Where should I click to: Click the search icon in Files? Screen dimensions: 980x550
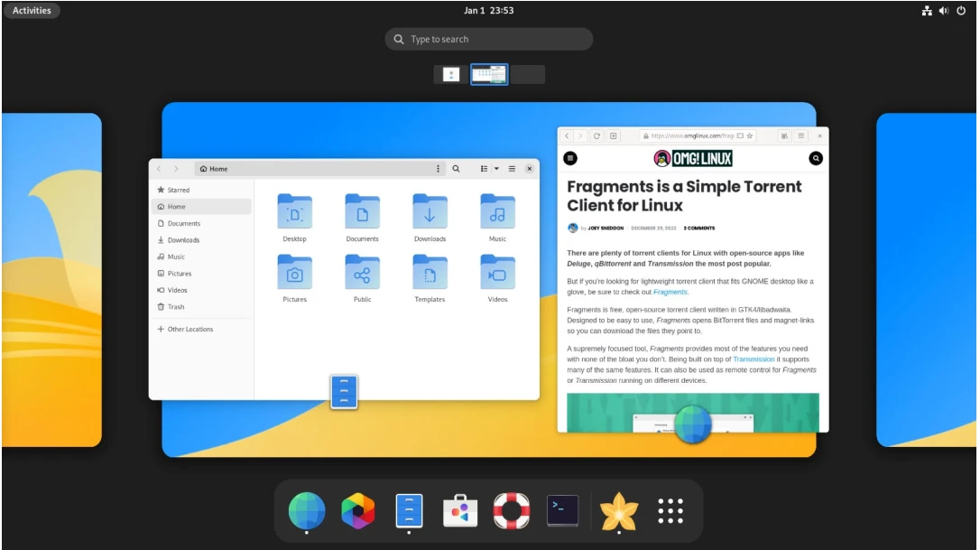(456, 169)
